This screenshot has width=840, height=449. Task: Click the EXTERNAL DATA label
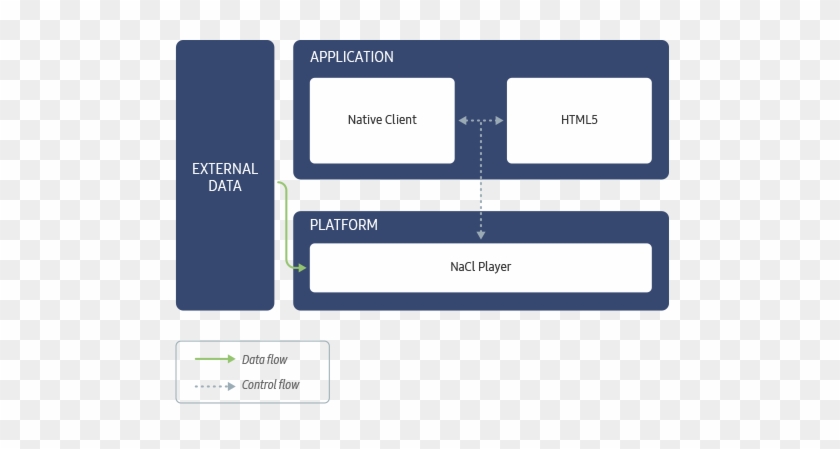[x=225, y=177]
